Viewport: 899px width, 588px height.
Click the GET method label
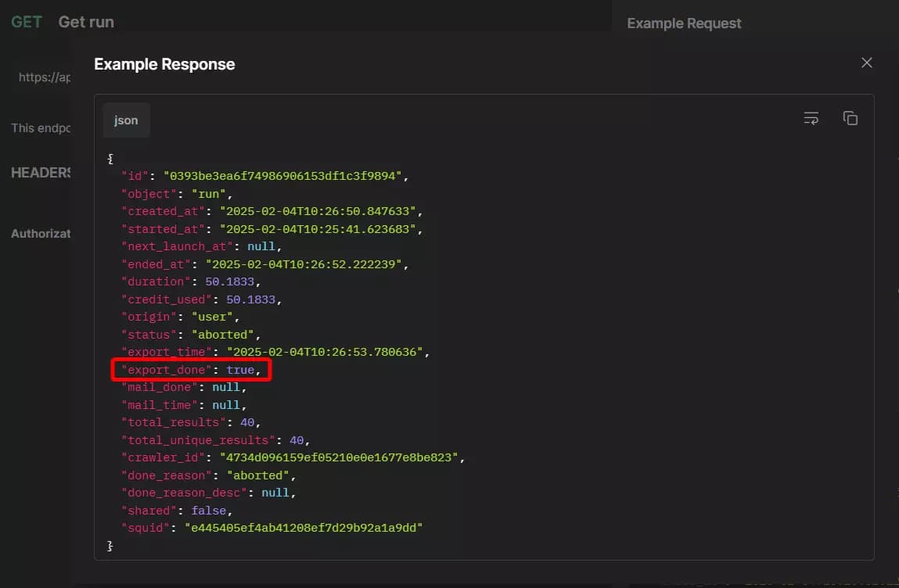27,22
